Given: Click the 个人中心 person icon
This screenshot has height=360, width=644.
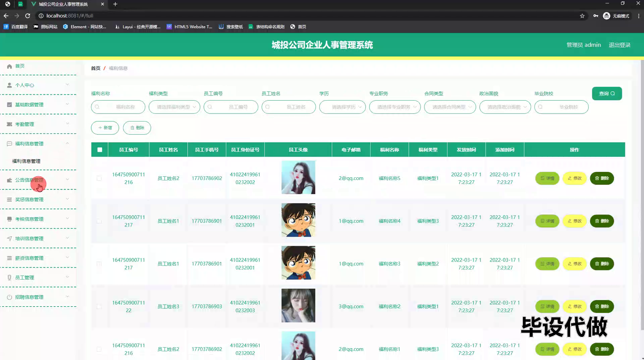Looking at the screenshot, I should pos(9,85).
